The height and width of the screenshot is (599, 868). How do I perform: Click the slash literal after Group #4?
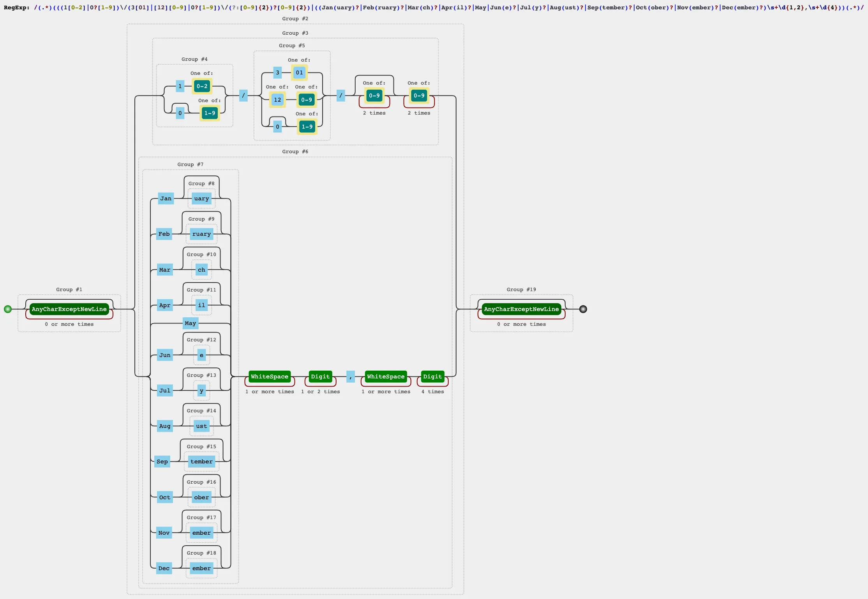(x=243, y=95)
